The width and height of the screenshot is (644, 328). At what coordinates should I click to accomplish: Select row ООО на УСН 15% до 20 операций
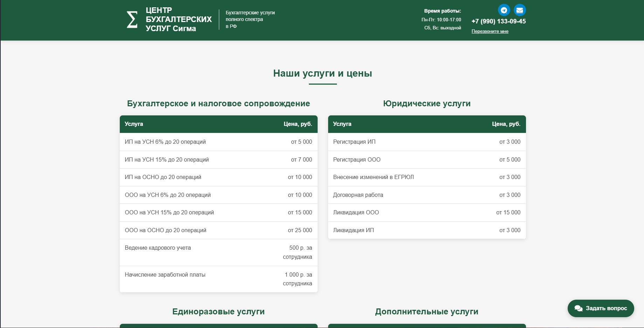point(219,213)
